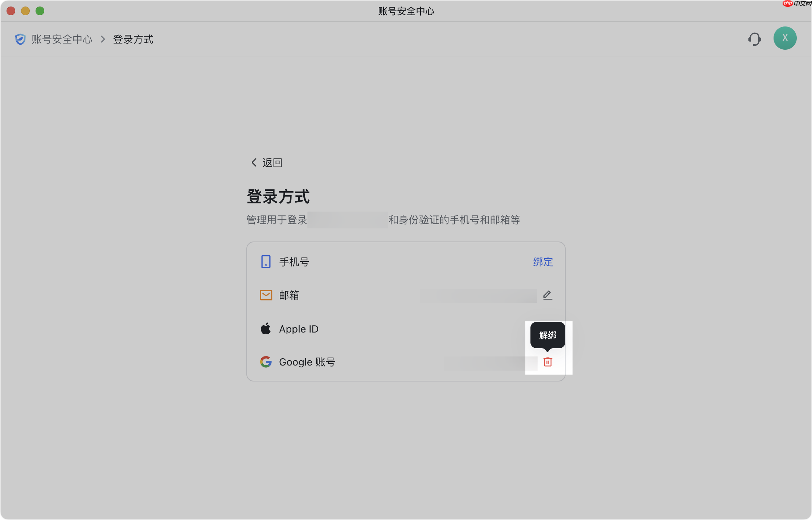Edit the 邮箱 address with the pencil icon
Viewport: 812px width, 520px height.
[x=548, y=295]
